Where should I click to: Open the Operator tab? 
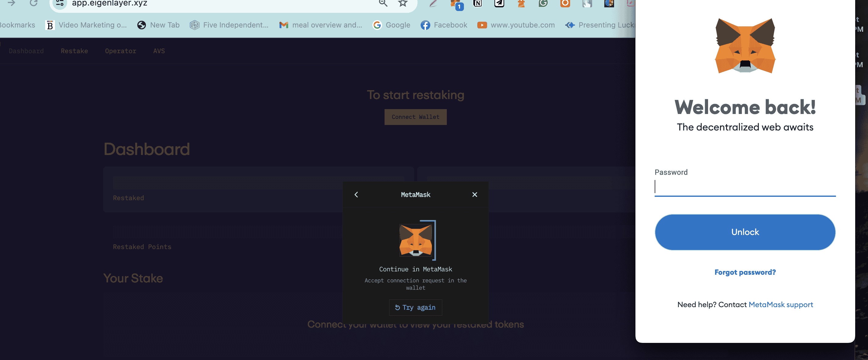pyautogui.click(x=121, y=51)
